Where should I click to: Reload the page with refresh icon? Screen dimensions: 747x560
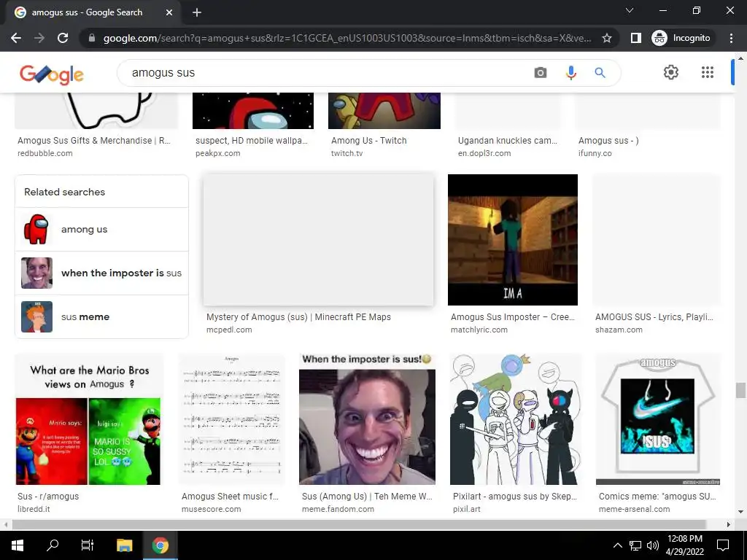(x=63, y=38)
